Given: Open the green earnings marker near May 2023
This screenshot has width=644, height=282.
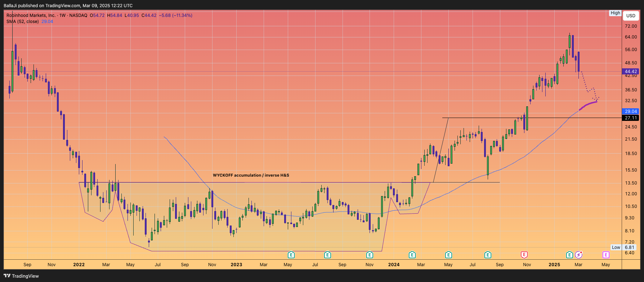Looking at the screenshot, I should click(291, 255).
